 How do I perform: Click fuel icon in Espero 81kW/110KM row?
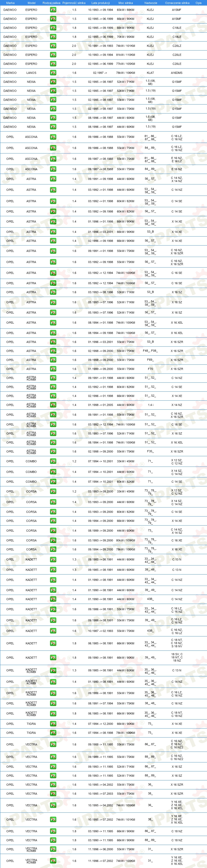pos(53,55)
